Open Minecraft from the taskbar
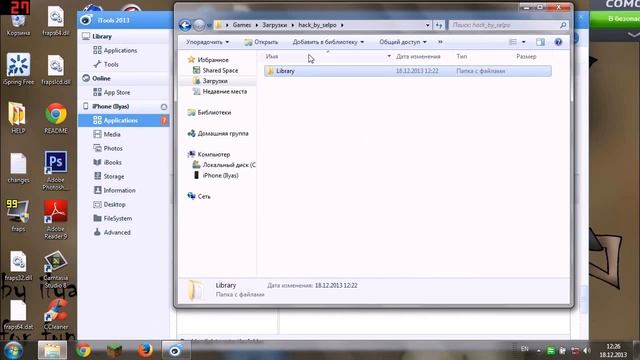 [x=114, y=350]
